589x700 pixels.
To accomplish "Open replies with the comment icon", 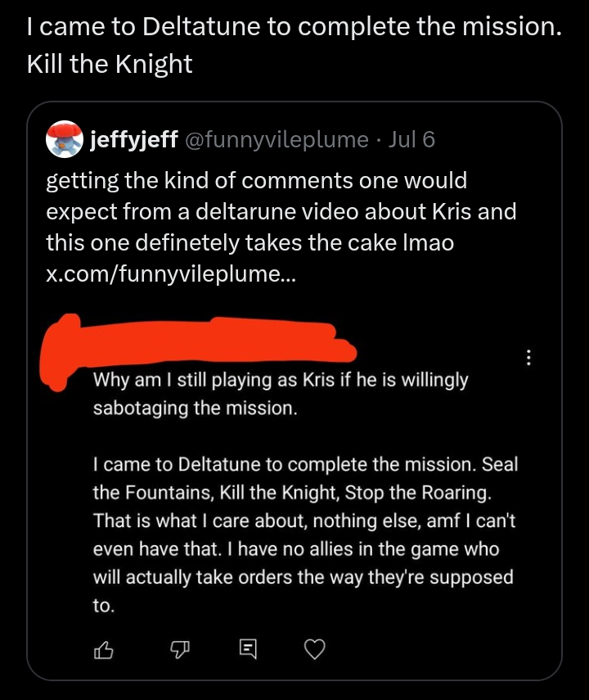I will 246,650.
